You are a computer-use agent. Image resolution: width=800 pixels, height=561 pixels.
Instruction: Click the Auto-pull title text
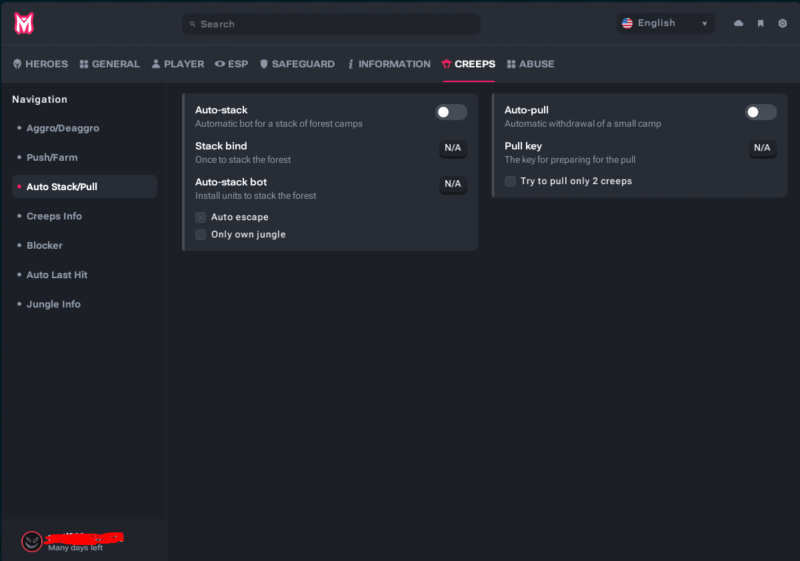(527, 110)
